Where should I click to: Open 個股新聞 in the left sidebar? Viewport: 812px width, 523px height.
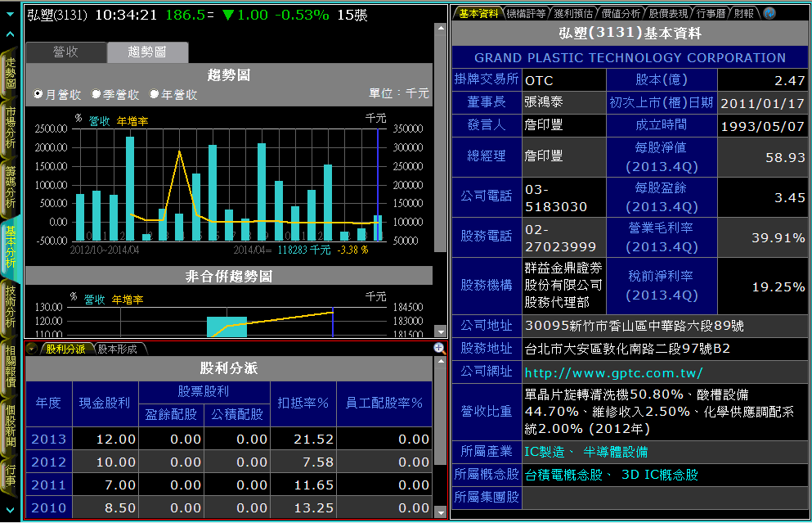(x=11, y=426)
